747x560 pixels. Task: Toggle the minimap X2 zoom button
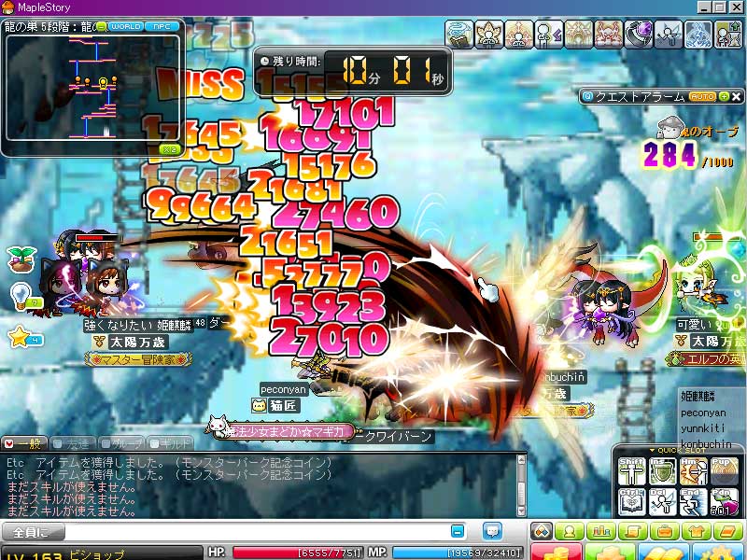(170, 149)
